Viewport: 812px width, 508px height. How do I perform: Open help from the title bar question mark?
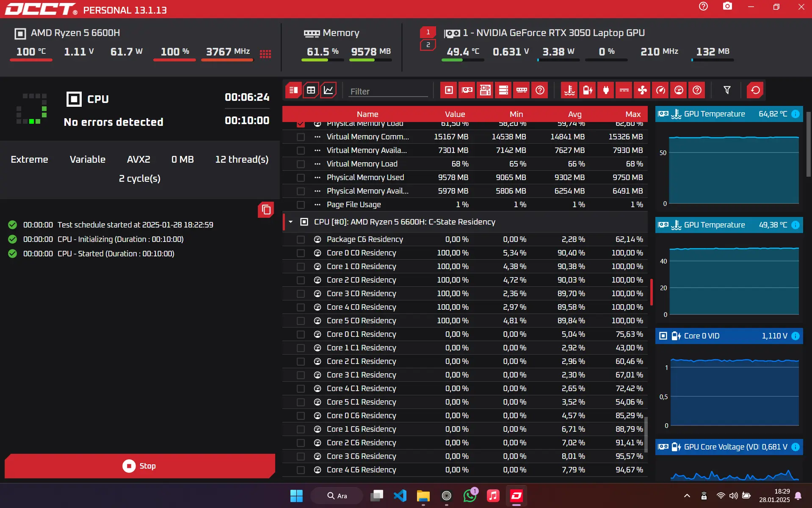pos(703,6)
